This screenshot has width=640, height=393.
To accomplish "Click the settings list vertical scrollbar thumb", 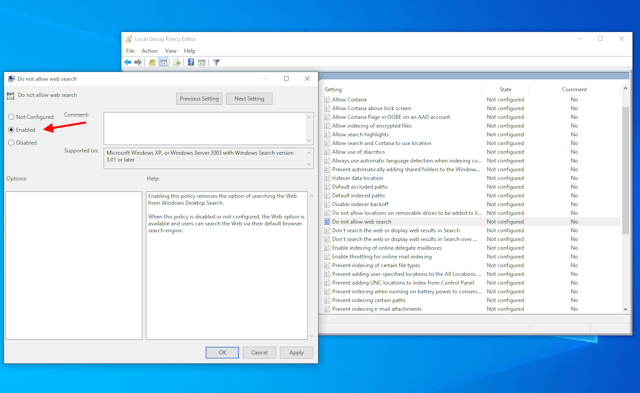I will click(x=625, y=170).
